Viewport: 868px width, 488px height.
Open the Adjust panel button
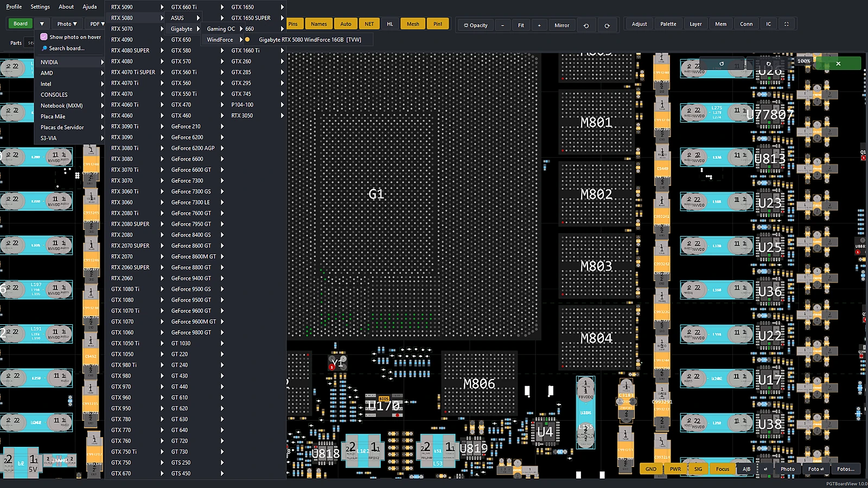coord(640,24)
